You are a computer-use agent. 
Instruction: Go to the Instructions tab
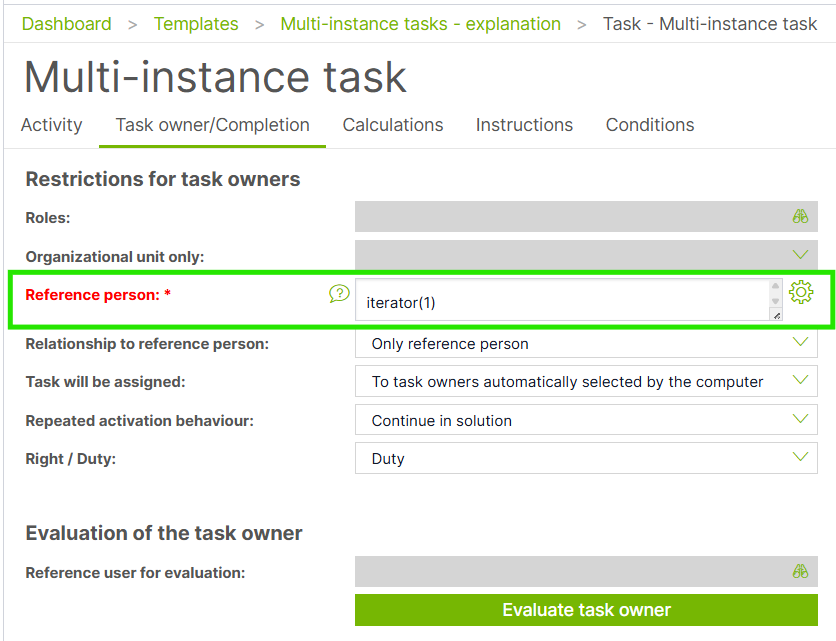(x=524, y=125)
